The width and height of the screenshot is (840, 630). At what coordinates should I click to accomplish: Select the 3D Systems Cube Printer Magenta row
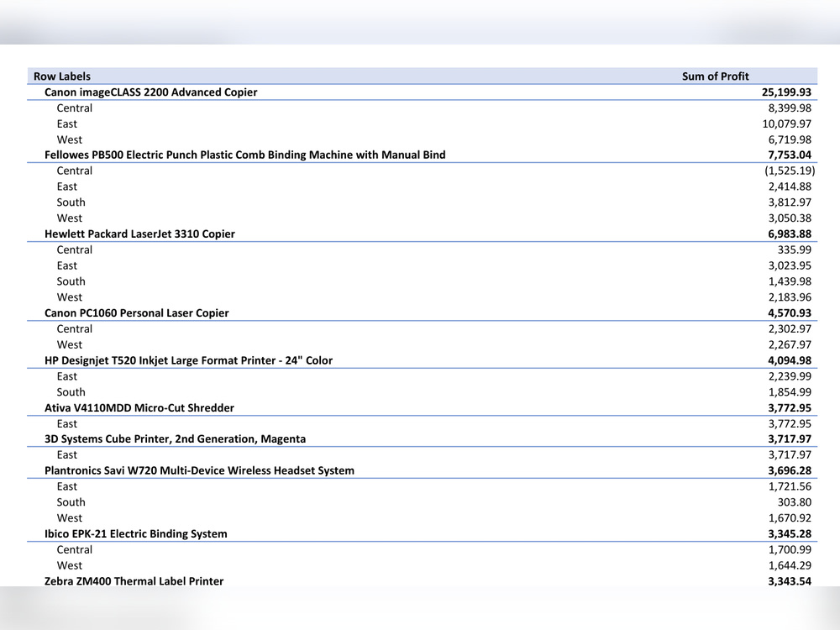point(423,439)
